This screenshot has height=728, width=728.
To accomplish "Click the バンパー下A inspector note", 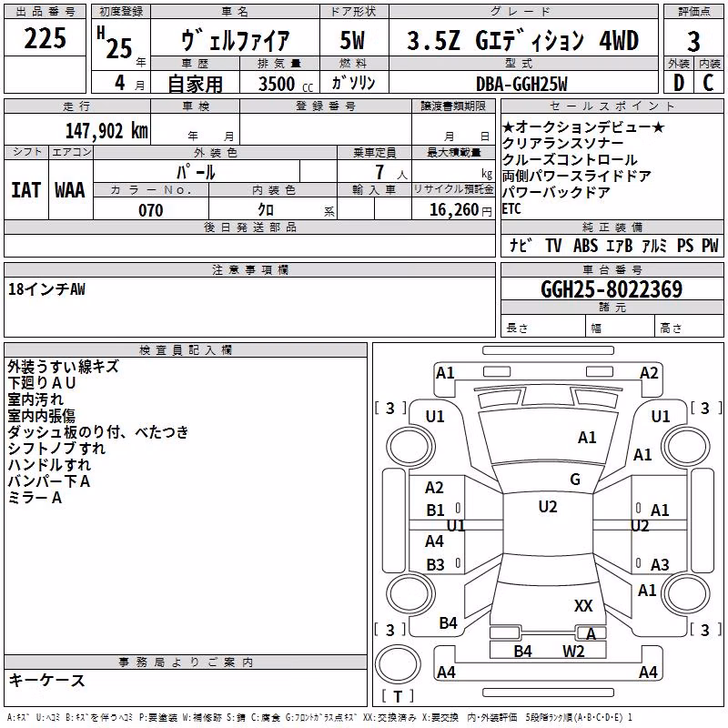I will click(49, 481).
